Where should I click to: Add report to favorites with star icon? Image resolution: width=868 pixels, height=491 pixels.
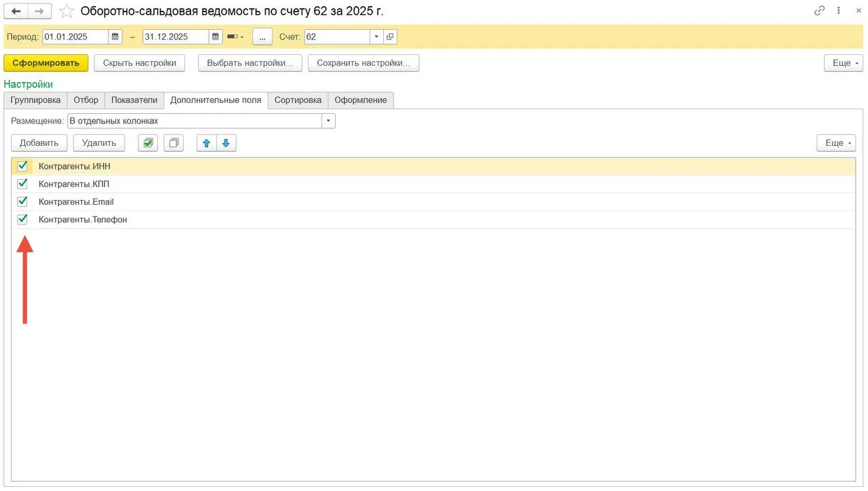click(66, 11)
